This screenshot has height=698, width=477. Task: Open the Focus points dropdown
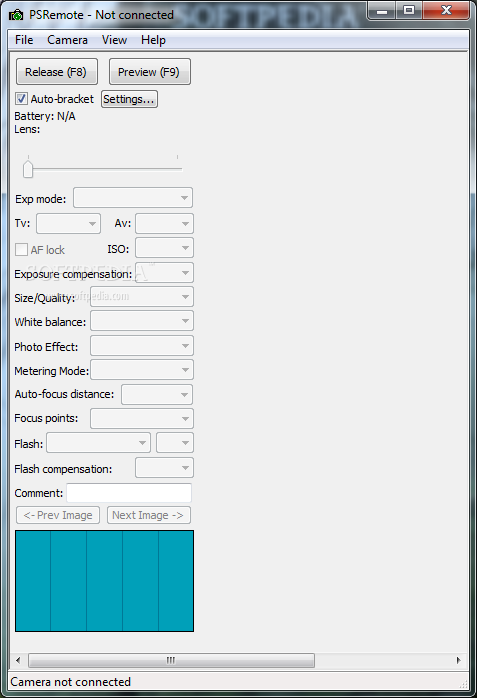pyautogui.click(x=142, y=418)
